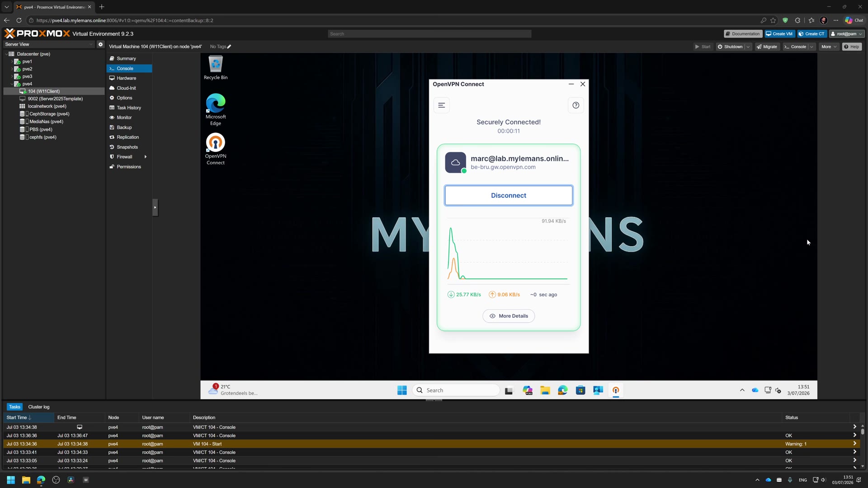The image size is (868, 488).
Task: Open File Explorer on the VM taskbar
Action: click(545, 390)
